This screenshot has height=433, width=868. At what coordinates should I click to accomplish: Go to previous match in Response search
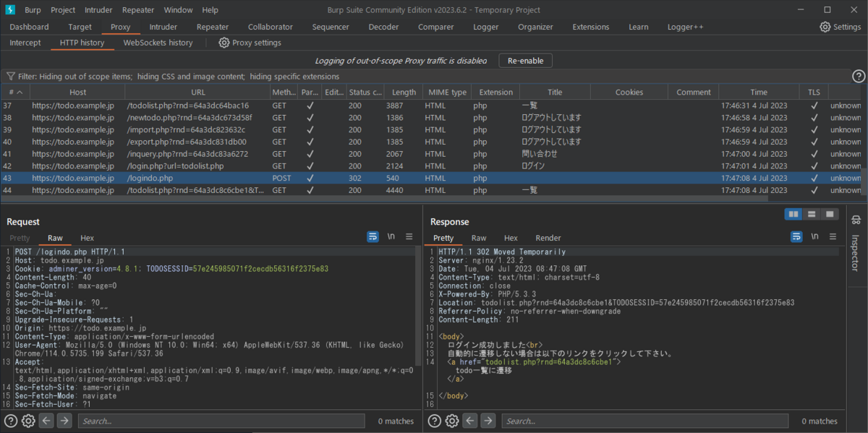click(x=470, y=421)
